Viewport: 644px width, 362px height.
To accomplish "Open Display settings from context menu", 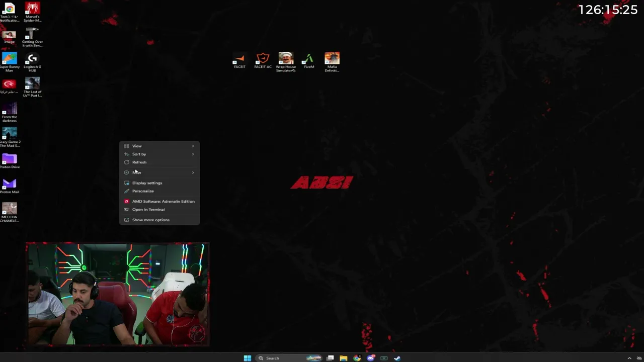I will (159, 183).
